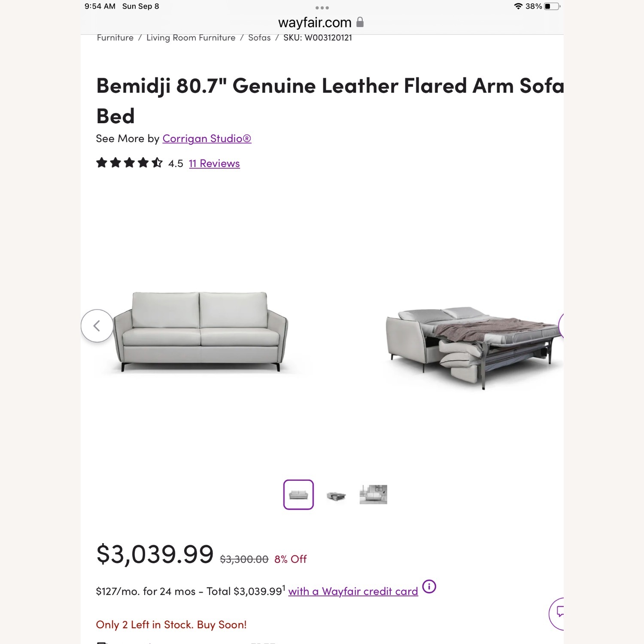Open the 11 Reviews link

pyautogui.click(x=213, y=163)
